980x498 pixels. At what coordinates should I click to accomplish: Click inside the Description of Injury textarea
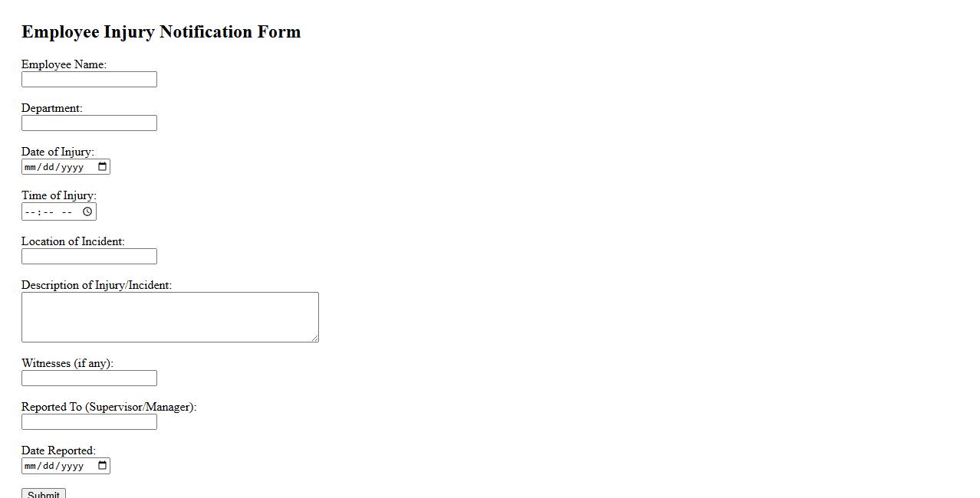[169, 316]
